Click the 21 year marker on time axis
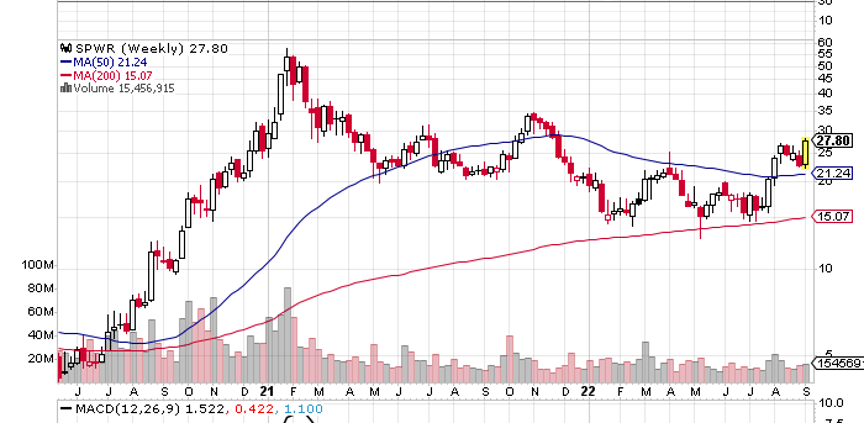The image size is (864, 423). pos(265,391)
